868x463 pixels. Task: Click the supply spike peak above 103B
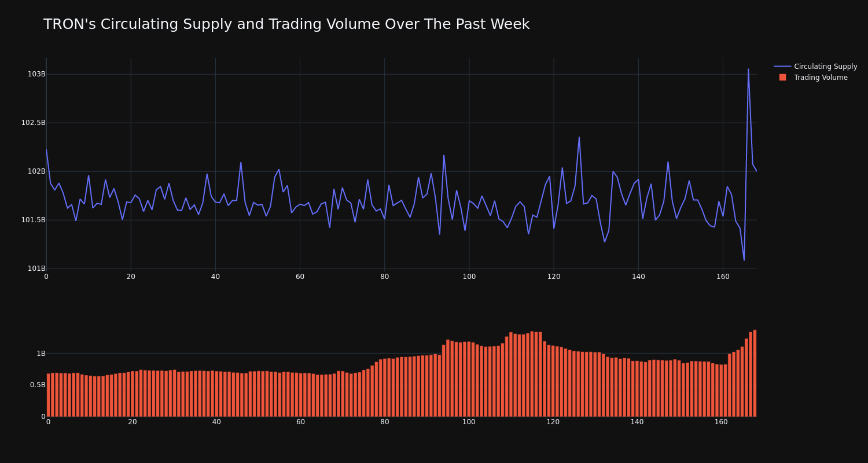(x=748, y=69)
